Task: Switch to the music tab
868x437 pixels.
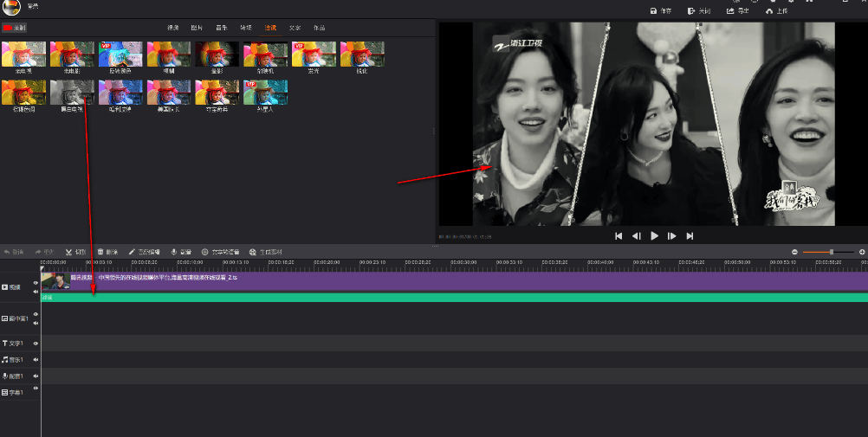Action: 222,28
